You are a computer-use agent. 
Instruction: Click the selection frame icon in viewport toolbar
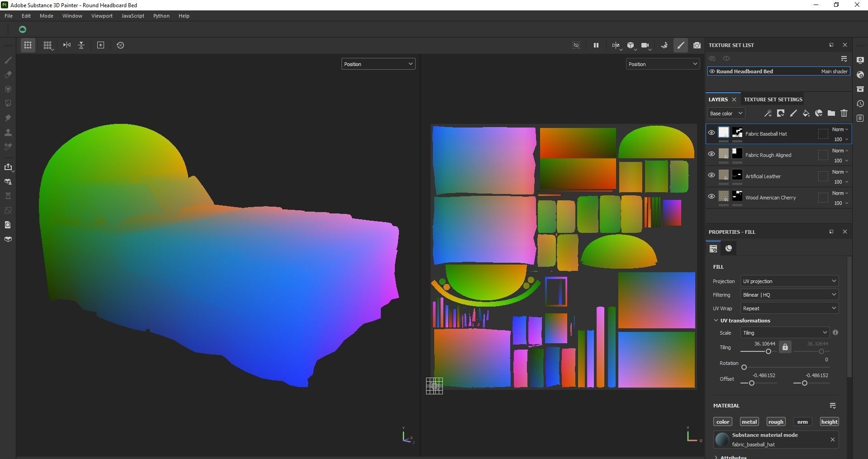(28, 45)
